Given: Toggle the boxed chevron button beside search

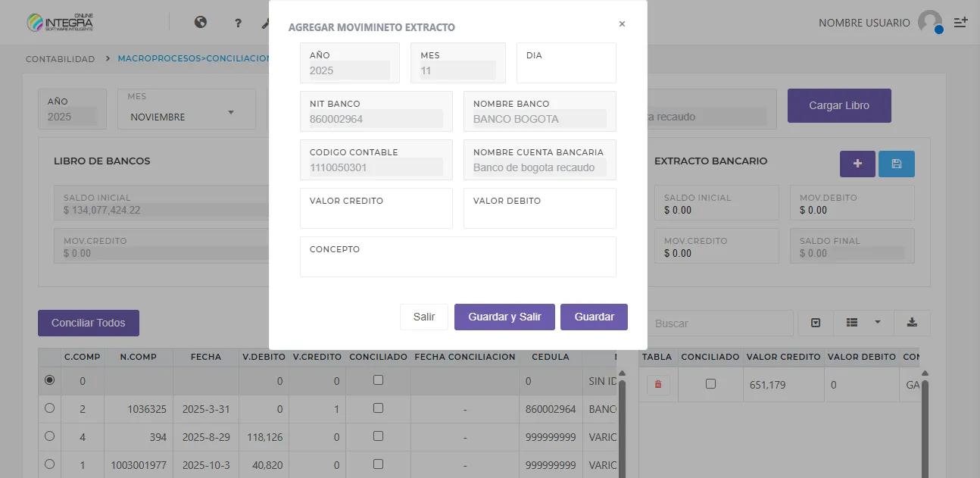Looking at the screenshot, I should coord(816,323).
